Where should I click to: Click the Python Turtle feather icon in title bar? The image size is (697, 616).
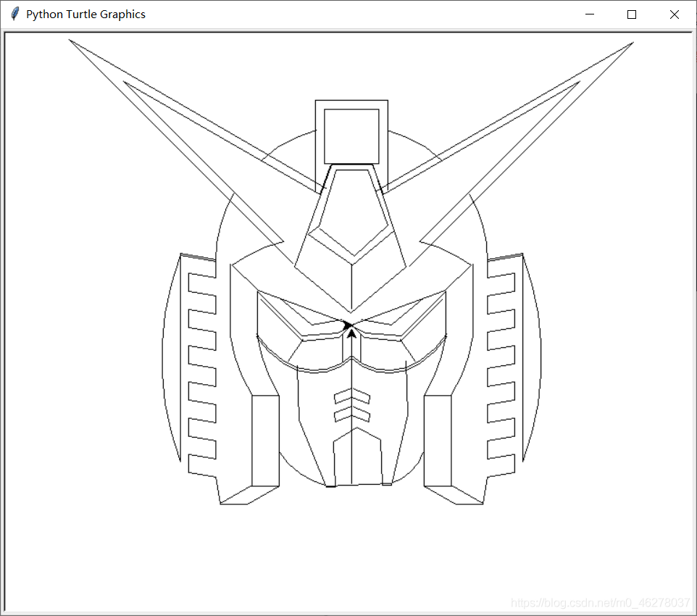(15, 14)
